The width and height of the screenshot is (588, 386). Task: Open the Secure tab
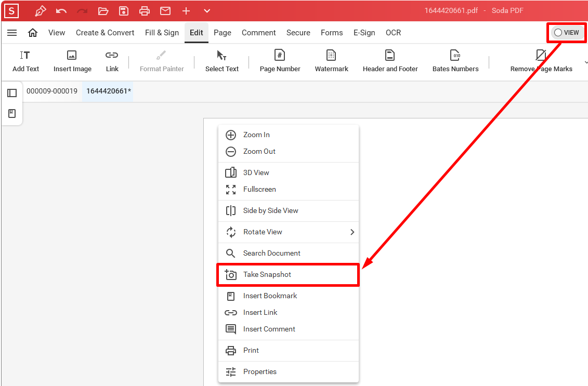click(x=298, y=33)
